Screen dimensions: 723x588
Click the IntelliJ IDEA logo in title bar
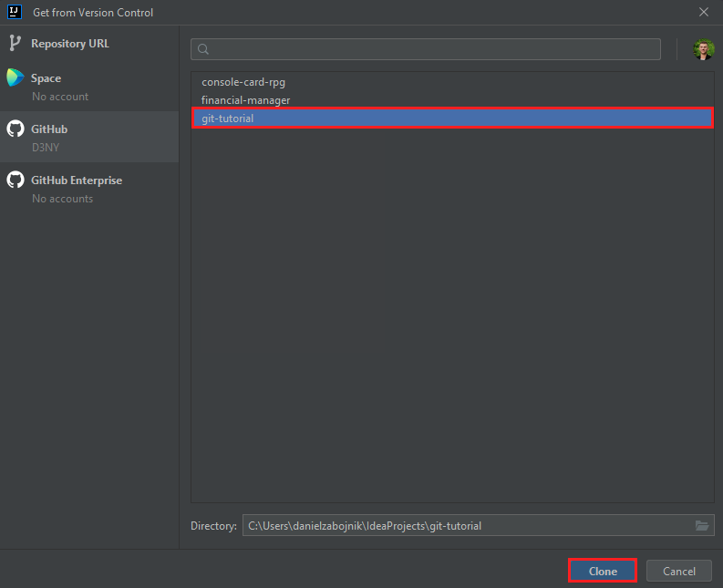15,12
